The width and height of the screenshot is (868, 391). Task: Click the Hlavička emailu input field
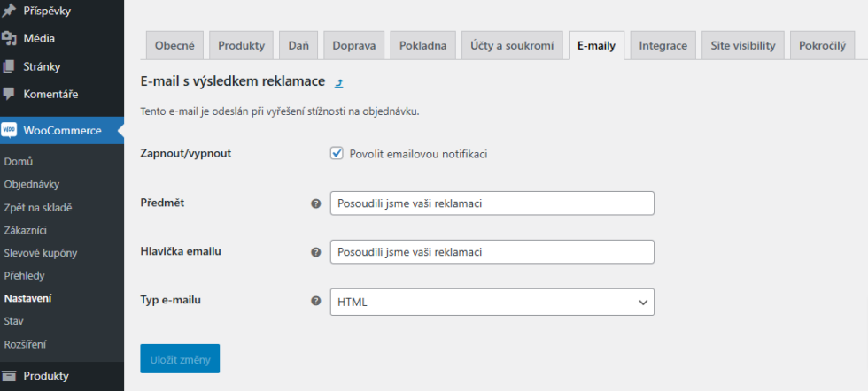click(x=492, y=252)
